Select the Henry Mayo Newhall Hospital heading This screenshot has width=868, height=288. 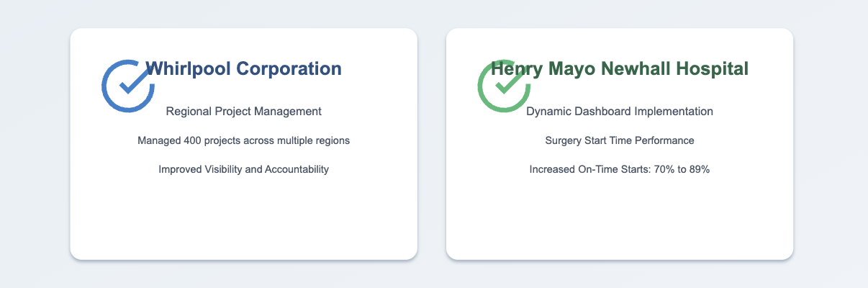(x=620, y=69)
